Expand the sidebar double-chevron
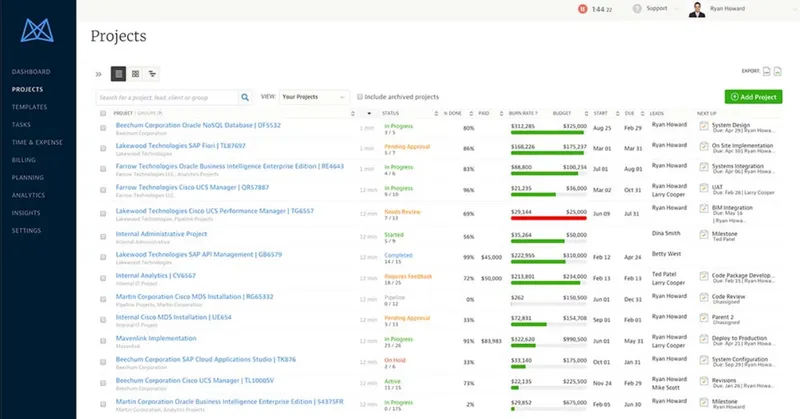 point(98,74)
